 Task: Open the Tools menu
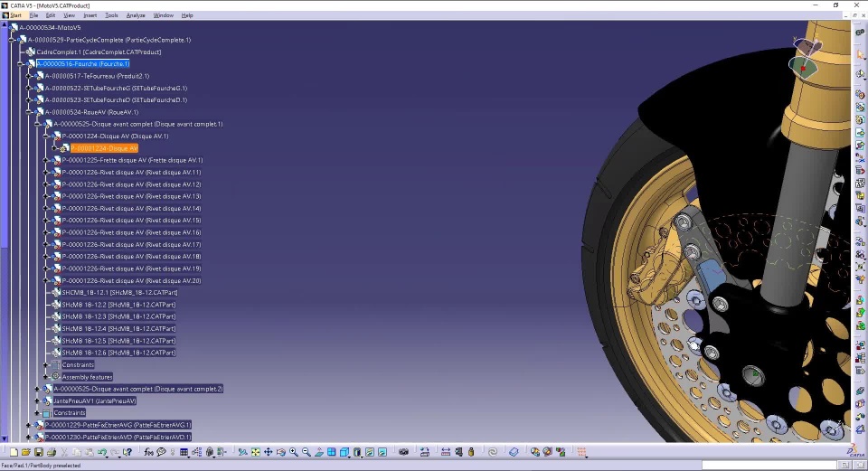pyautogui.click(x=111, y=15)
